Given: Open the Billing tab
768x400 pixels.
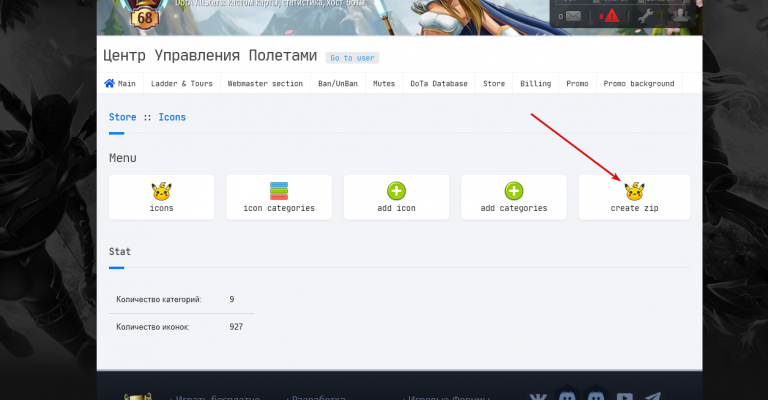Looking at the screenshot, I should [535, 83].
